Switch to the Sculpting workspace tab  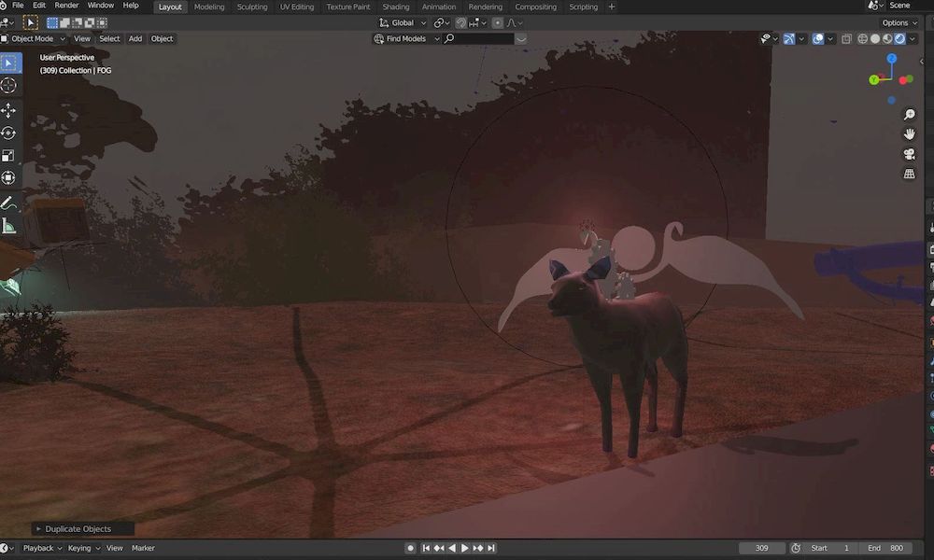coord(252,7)
